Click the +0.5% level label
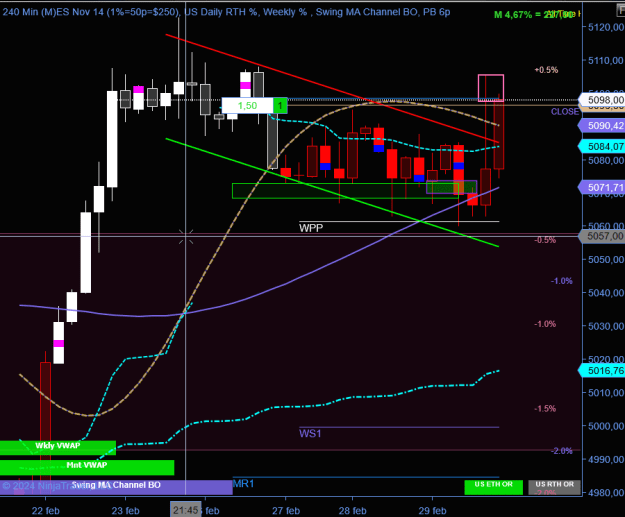The width and height of the screenshot is (625, 517). (546, 70)
